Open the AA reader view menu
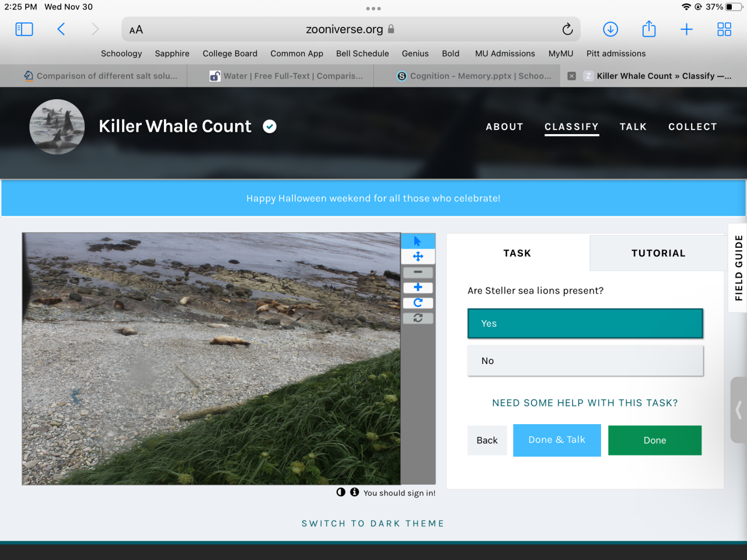Screen dimensions: 747x560 coord(136,30)
